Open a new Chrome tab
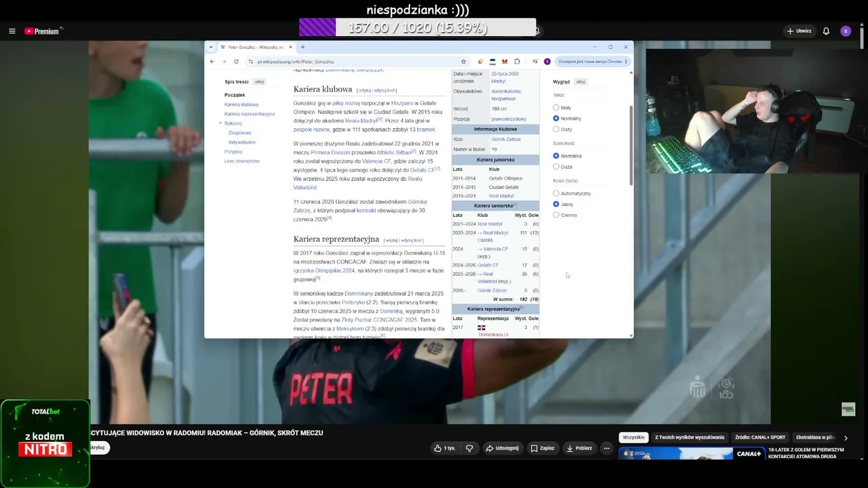868x488 pixels. pos(302,47)
